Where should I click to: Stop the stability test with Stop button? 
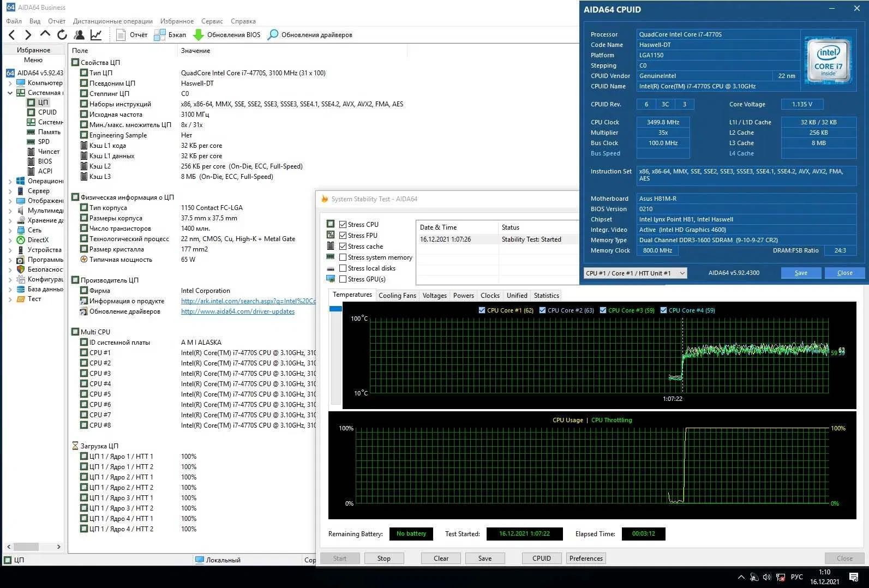pyautogui.click(x=384, y=558)
